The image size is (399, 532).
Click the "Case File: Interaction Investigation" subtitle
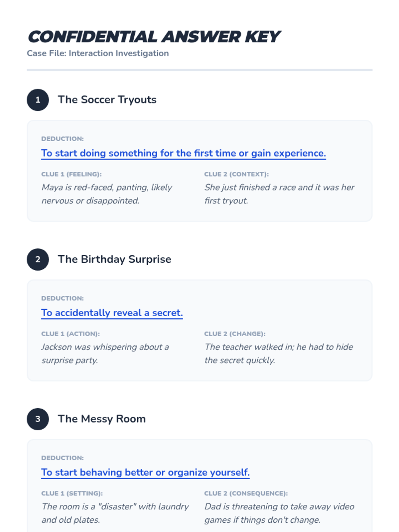(98, 53)
